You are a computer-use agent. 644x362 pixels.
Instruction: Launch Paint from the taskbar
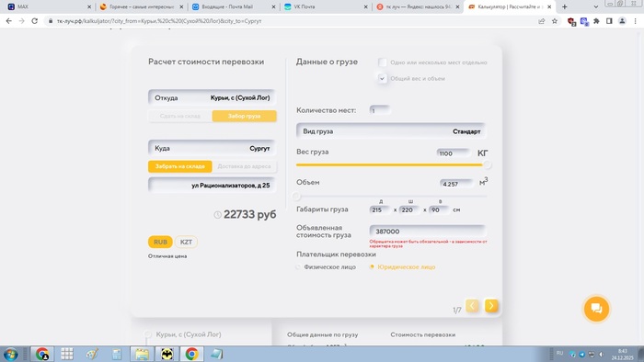click(x=92, y=354)
